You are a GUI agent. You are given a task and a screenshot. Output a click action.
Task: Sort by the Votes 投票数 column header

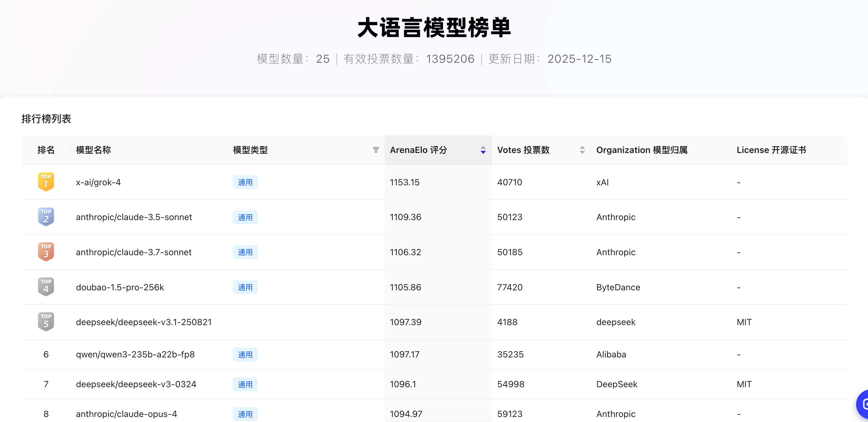click(x=523, y=150)
